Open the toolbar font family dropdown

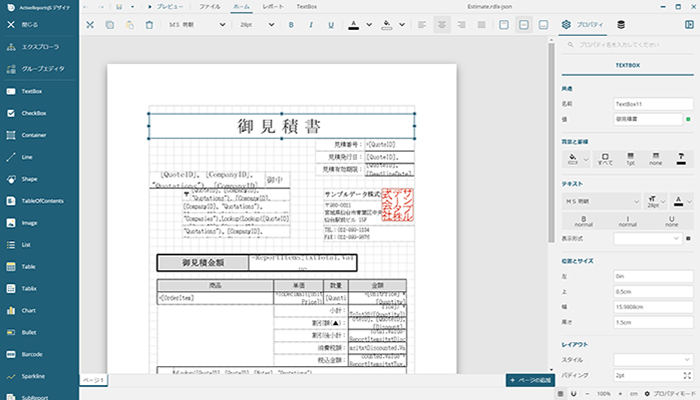(x=196, y=25)
